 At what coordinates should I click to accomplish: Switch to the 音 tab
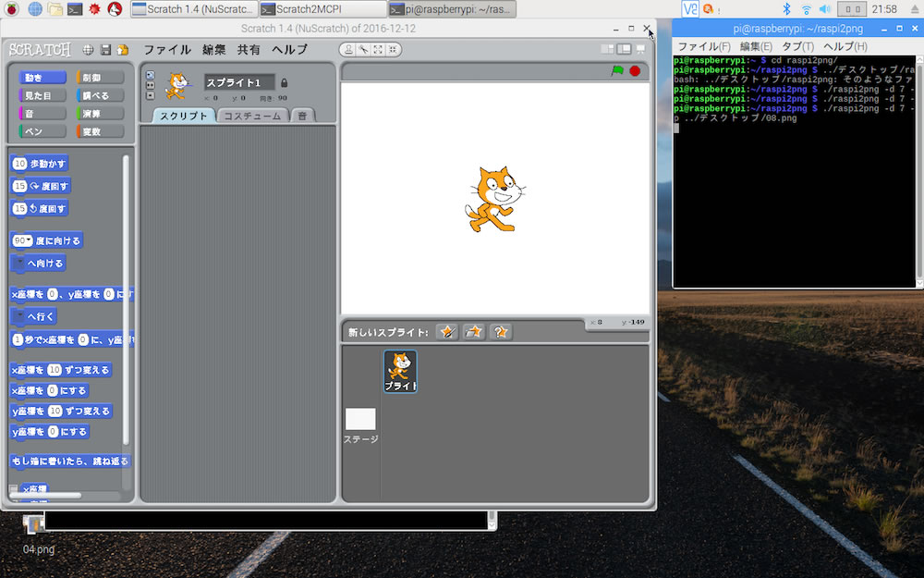click(302, 116)
